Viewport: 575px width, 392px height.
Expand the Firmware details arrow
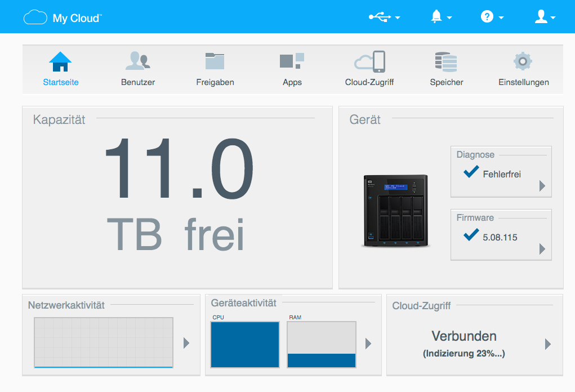(542, 249)
